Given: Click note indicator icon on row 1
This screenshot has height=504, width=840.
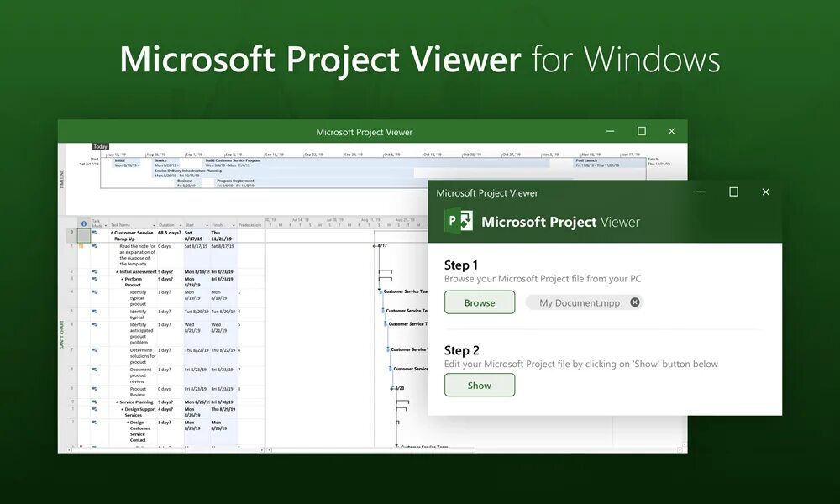Looking at the screenshot, I should [x=81, y=246].
